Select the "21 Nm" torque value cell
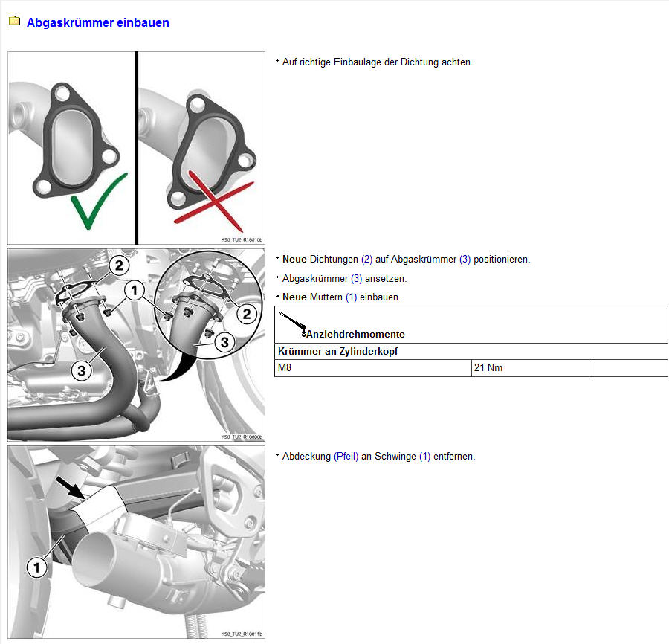 [x=529, y=368]
